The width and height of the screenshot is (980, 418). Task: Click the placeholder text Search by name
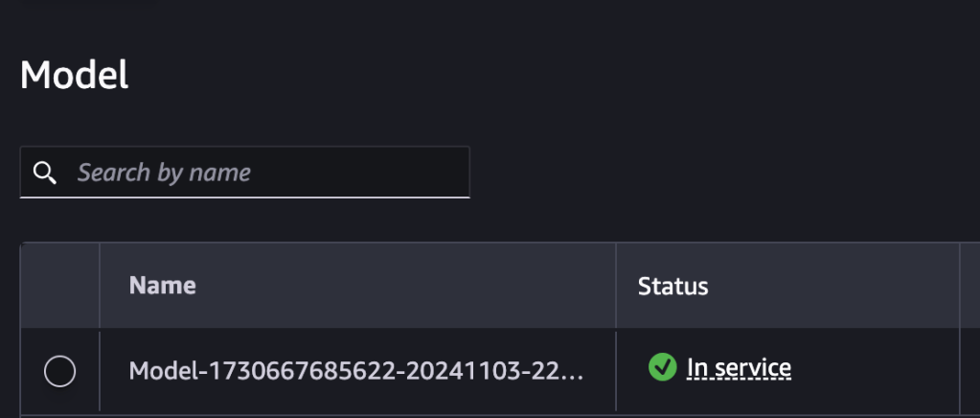pos(164,173)
